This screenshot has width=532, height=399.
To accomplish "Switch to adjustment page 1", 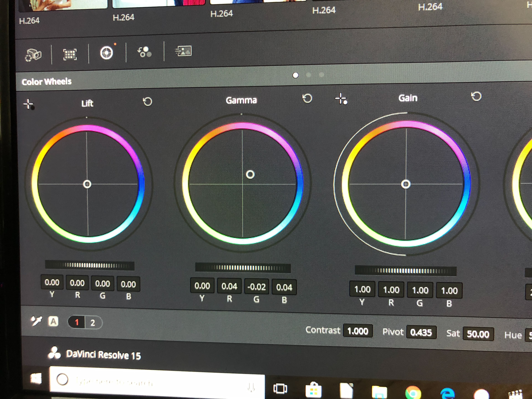I will (x=77, y=322).
